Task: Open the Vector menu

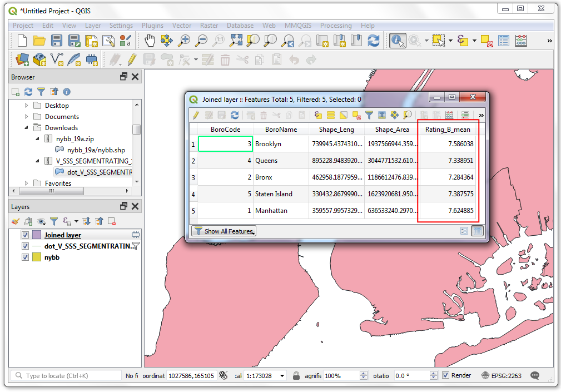Action: pos(182,26)
